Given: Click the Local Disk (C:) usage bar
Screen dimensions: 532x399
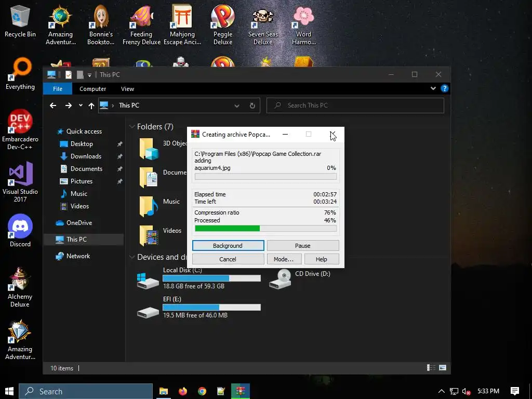Looking at the screenshot, I should pyautogui.click(x=211, y=278).
